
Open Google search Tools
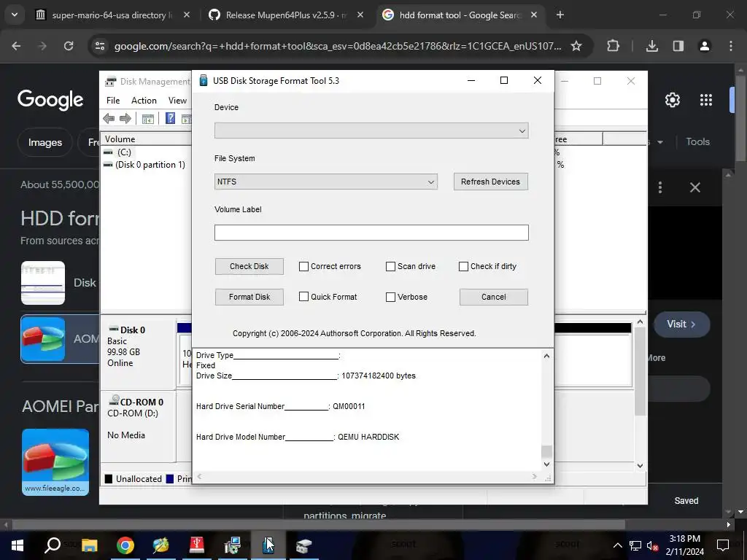pyautogui.click(x=697, y=141)
